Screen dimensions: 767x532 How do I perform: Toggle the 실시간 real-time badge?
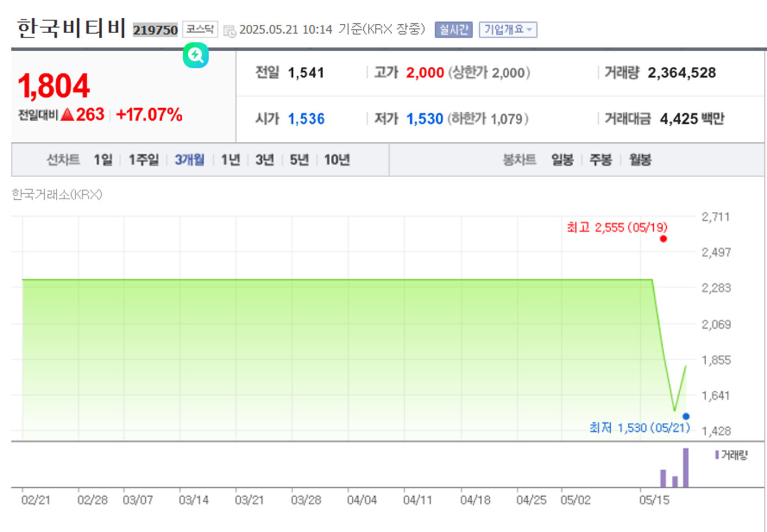coord(453,30)
